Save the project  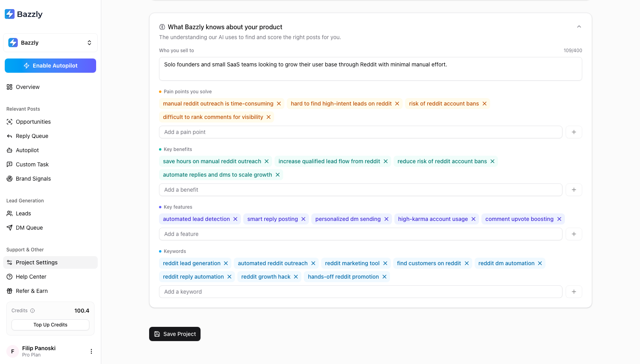click(x=175, y=334)
